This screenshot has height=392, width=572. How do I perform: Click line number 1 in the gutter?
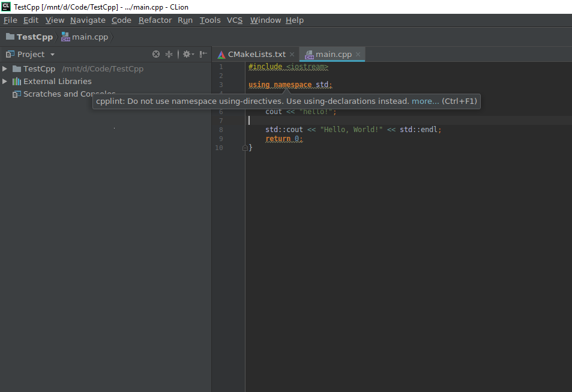(x=221, y=67)
